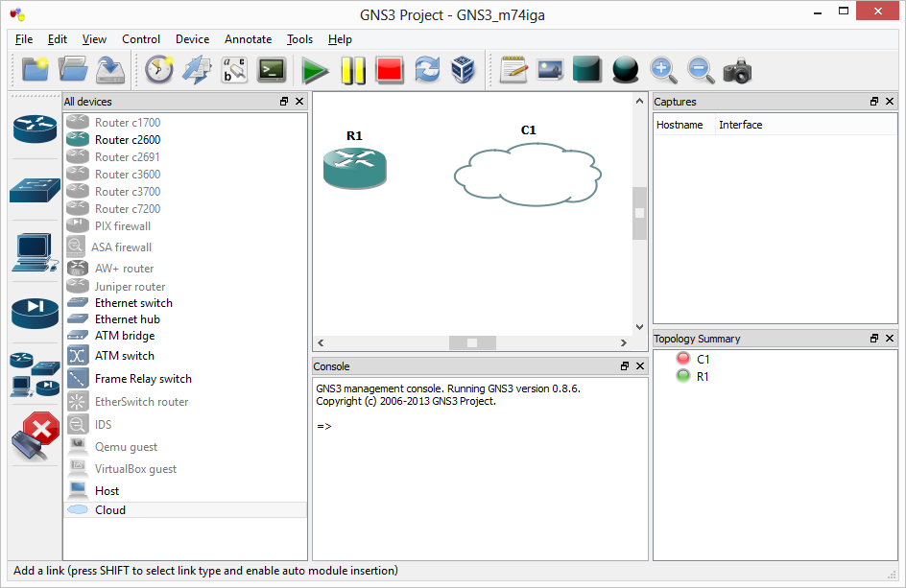The image size is (906, 588).
Task: Open the Tools menu
Action: [x=299, y=39]
